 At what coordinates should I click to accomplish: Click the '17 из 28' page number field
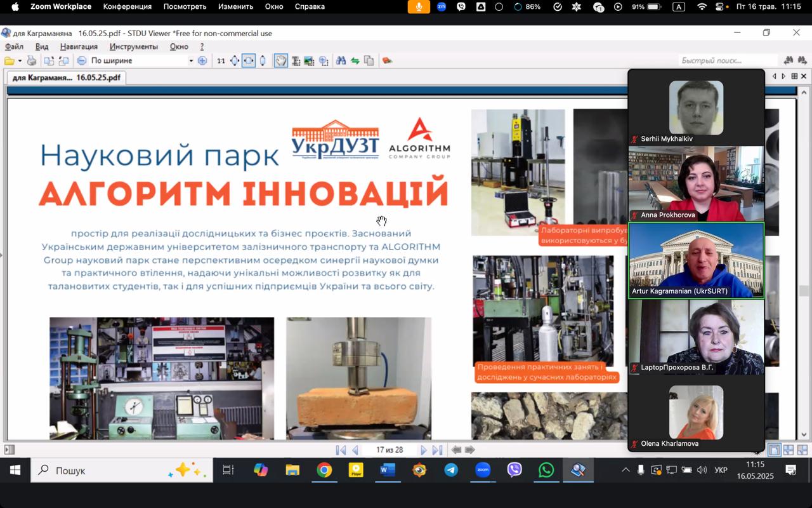click(389, 450)
